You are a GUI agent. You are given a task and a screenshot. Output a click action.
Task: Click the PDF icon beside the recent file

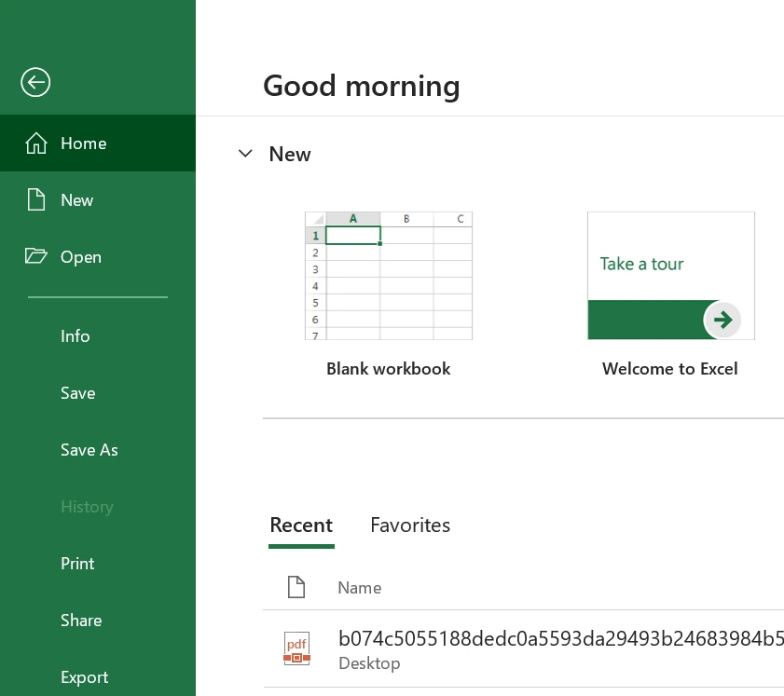[x=296, y=648]
